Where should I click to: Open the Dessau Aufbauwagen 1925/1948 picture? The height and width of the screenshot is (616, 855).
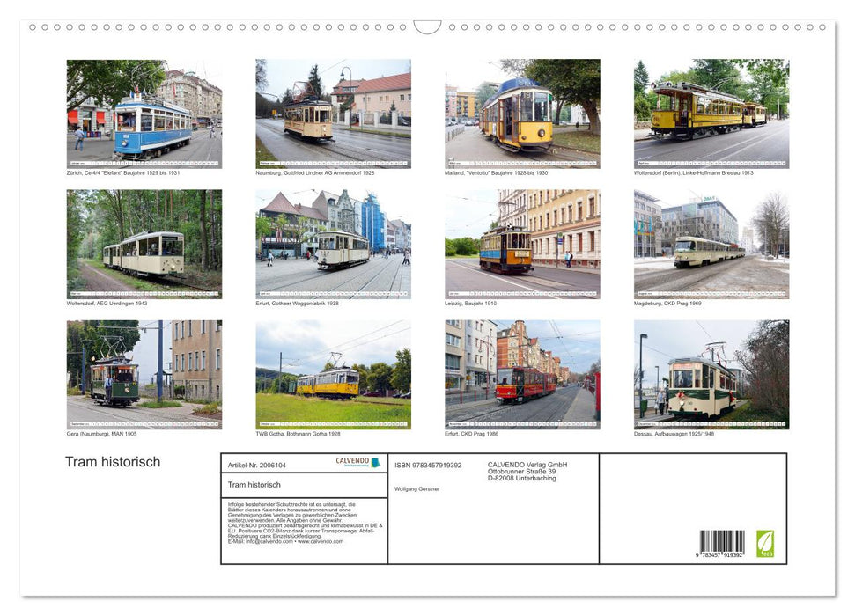pyautogui.click(x=711, y=374)
